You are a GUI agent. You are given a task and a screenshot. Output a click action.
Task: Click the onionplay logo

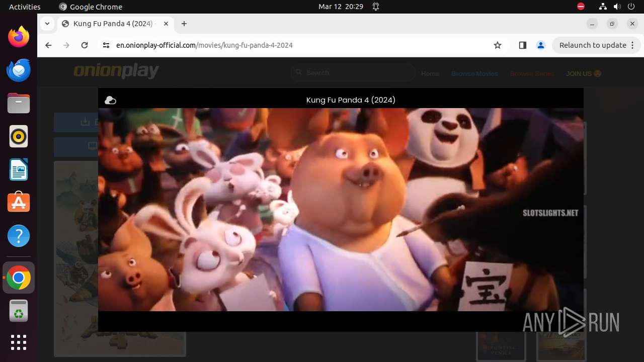point(116,71)
